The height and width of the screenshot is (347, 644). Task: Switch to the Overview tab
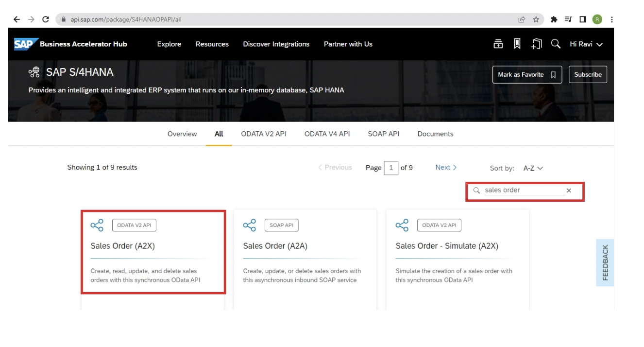(182, 134)
